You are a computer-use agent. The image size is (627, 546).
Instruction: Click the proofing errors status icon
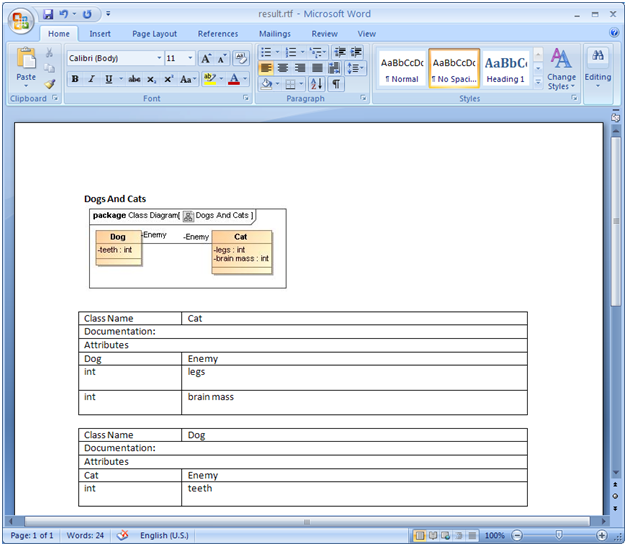pos(122,536)
